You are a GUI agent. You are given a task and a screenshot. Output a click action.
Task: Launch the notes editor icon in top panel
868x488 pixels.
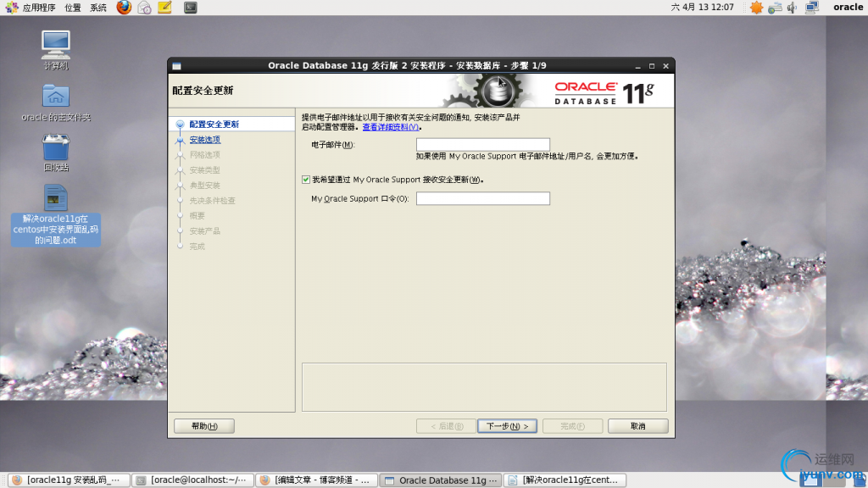165,7
